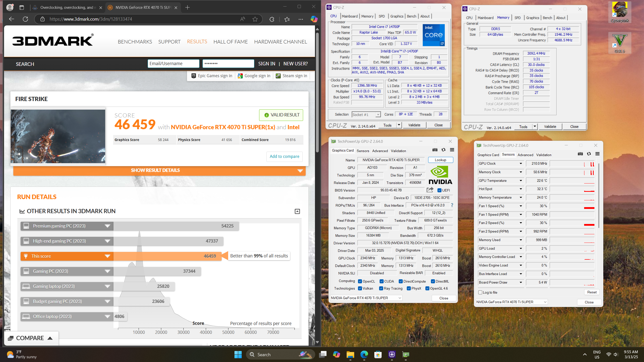The height and width of the screenshot is (362, 644).
Task: Click the browser back arrow
Action: [12, 19]
